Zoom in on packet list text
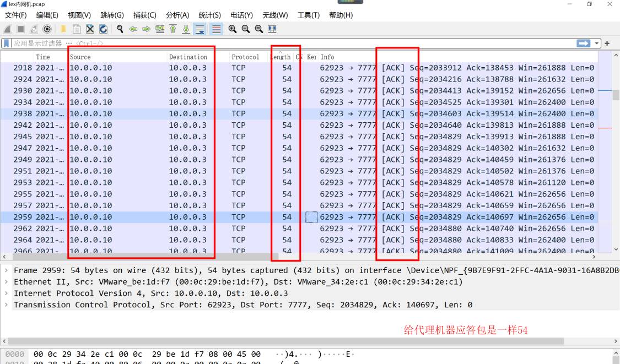The width and height of the screenshot is (620, 364). pyautogui.click(x=233, y=29)
